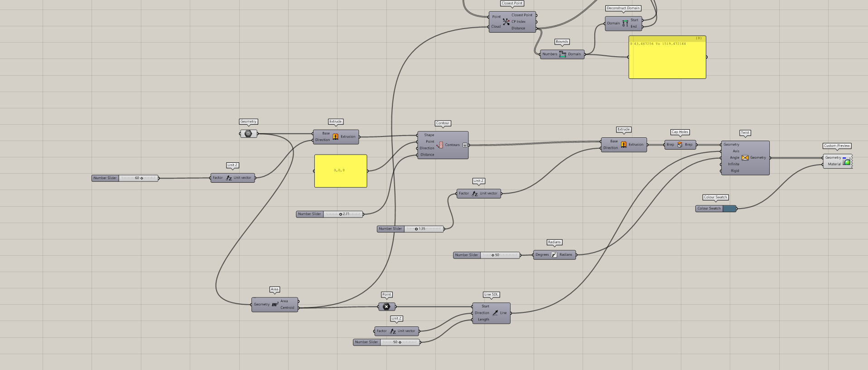Click the slider of 50 feeding Line Length
This screenshot has height=370, width=868.
coord(387,342)
